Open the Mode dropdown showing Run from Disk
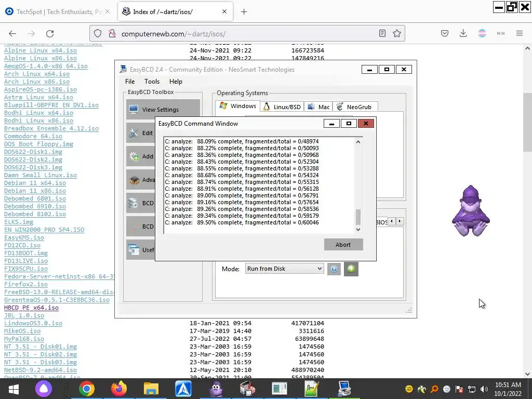532x399 pixels. (284, 269)
